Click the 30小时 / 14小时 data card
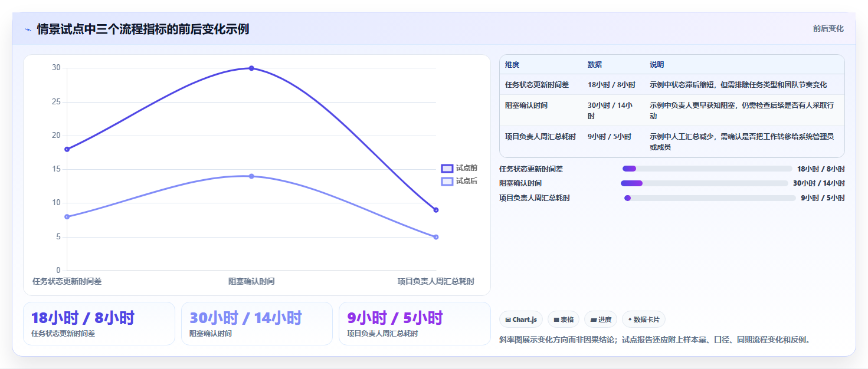 [257, 324]
